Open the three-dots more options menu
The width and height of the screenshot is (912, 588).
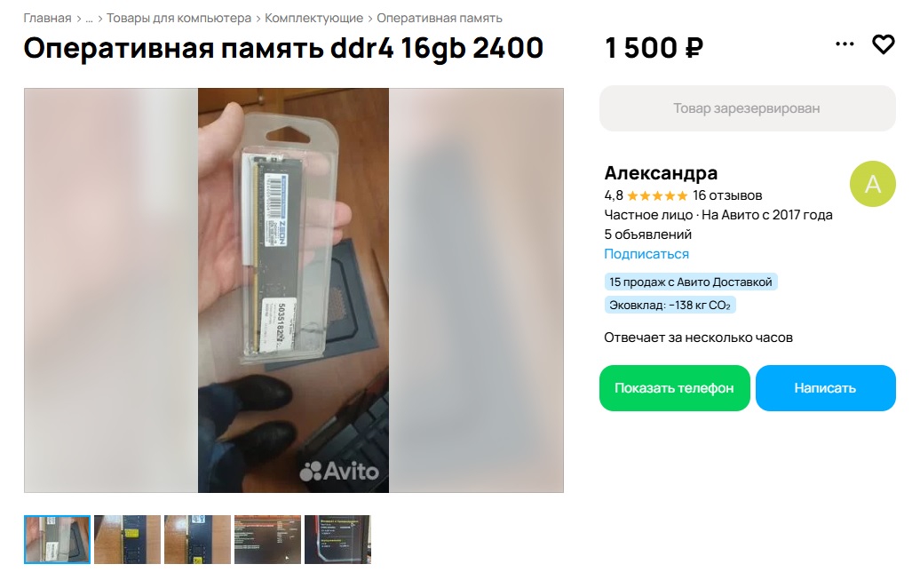click(845, 44)
